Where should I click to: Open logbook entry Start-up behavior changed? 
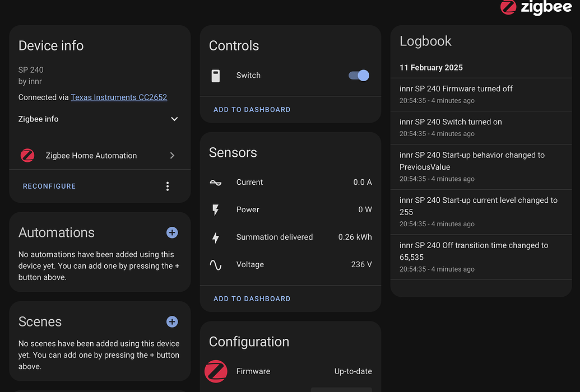click(481, 167)
